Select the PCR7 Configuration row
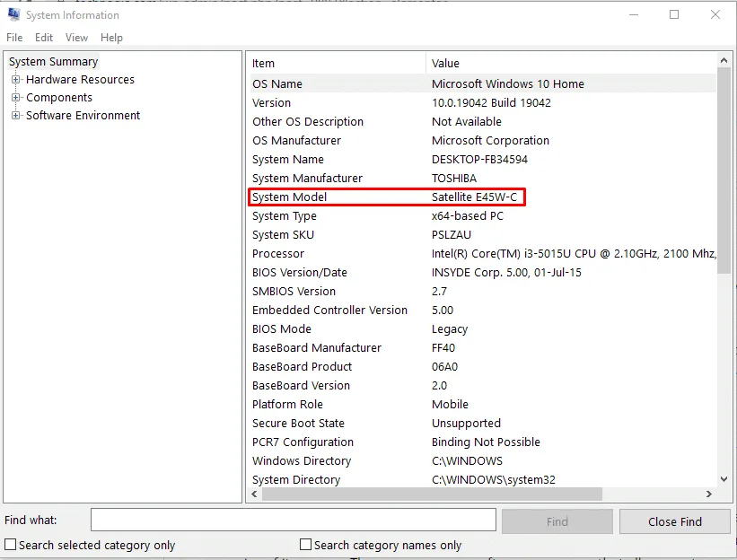This screenshot has width=737, height=560. tap(483, 442)
